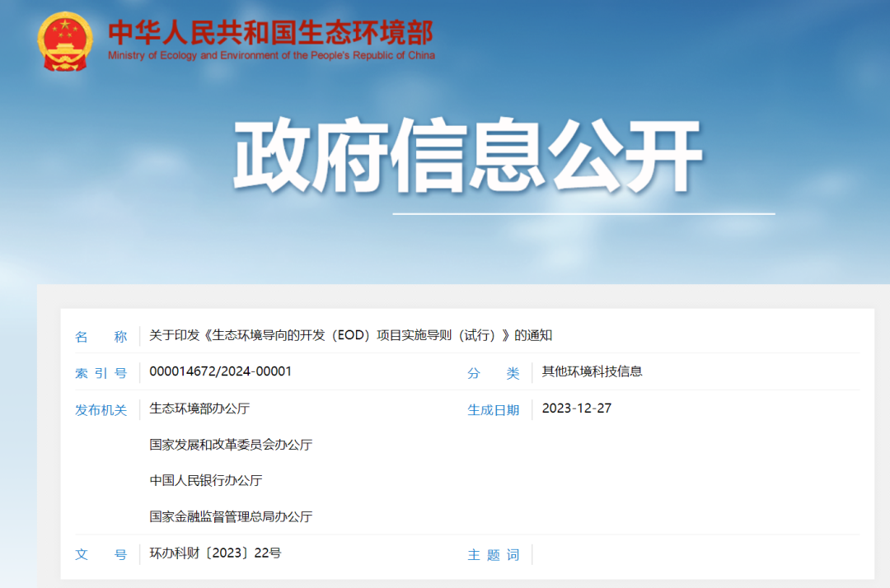Select index number 000014672/2024-00001
This screenshot has width=890, height=588.
tap(220, 371)
